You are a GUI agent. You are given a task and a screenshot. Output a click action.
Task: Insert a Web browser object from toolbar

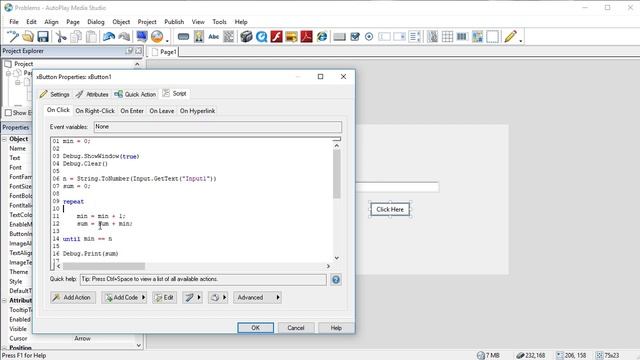322,37
